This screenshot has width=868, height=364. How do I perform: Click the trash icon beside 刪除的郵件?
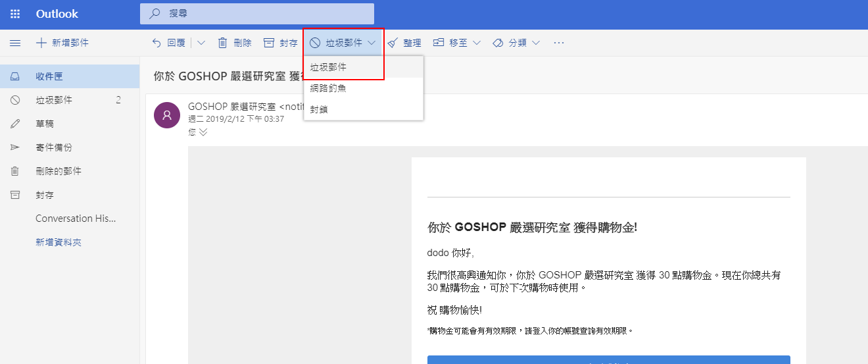click(x=15, y=171)
